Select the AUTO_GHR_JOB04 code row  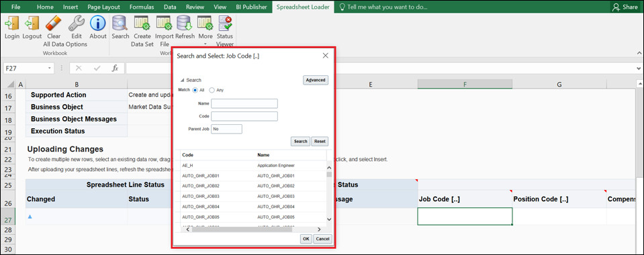[x=253, y=207]
